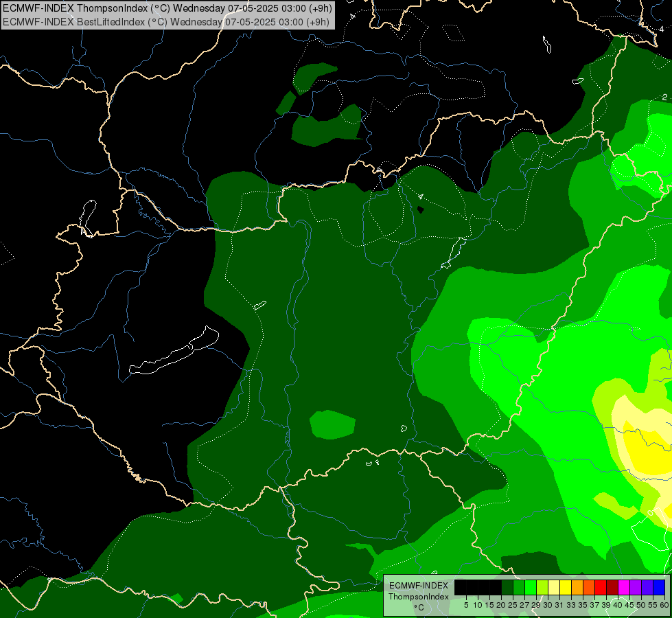
Task: Click the ThompsonIndex title line at top
Action: click(167, 8)
